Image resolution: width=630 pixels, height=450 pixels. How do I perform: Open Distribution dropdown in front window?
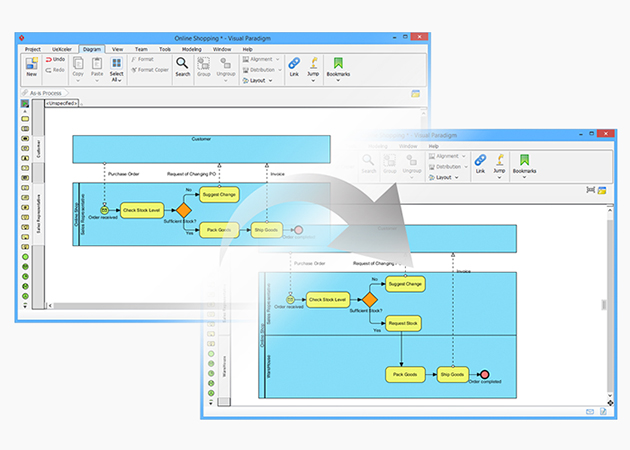click(448, 167)
